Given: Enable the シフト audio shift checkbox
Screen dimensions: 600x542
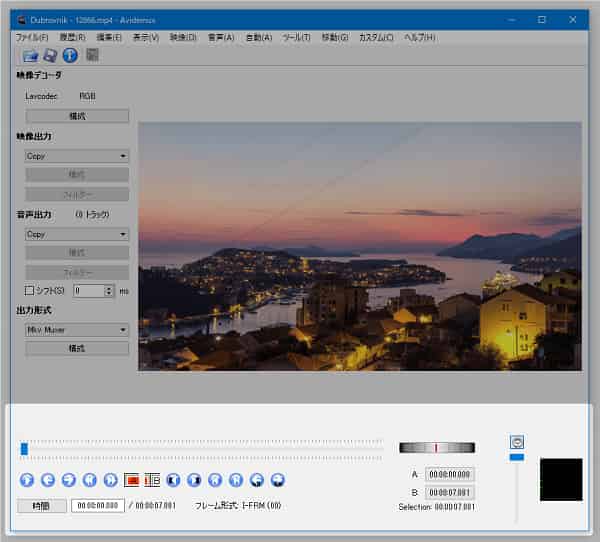Looking at the screenshot, I should pyautogui.click(x=29, y=290).
